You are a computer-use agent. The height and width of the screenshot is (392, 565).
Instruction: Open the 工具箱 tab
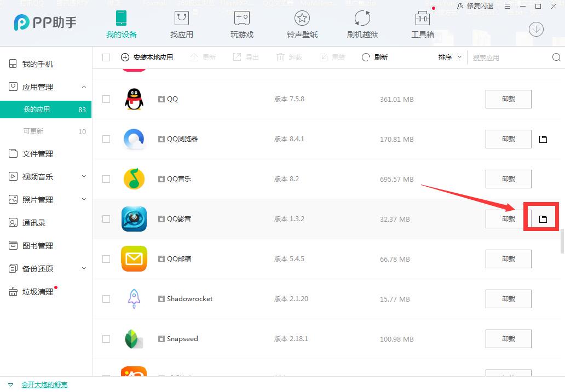click(422, 24)
